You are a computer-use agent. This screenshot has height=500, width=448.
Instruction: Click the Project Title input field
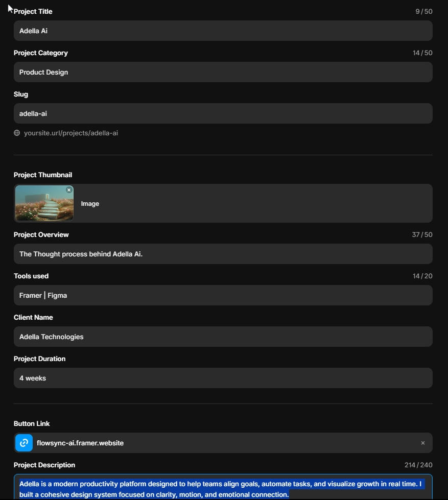(x=223, y=31)
